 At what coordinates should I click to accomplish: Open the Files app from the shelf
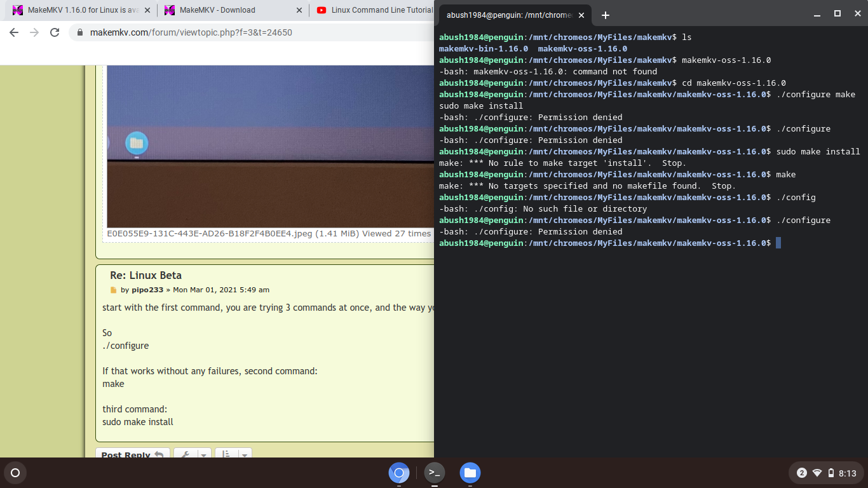[x=470, y=473]
